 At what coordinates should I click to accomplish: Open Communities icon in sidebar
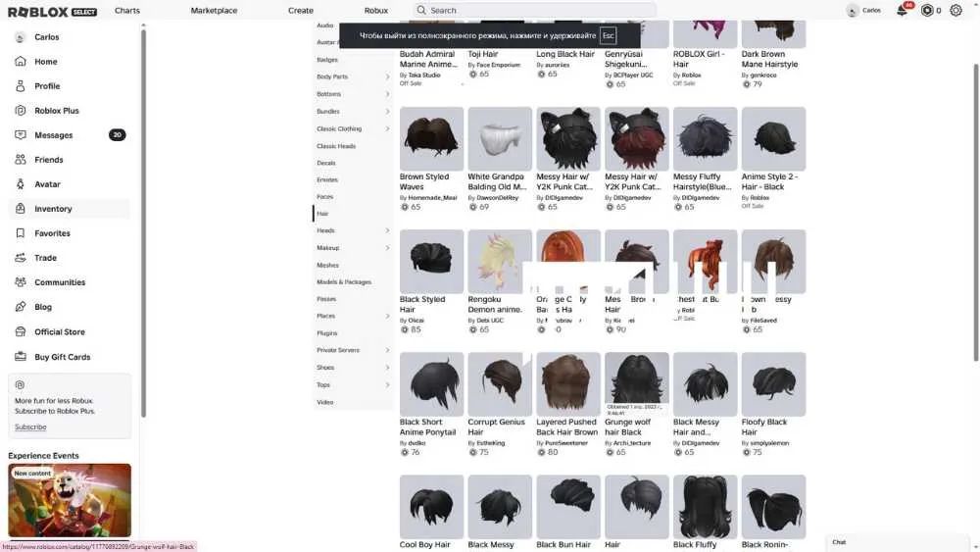pos(21,282)
